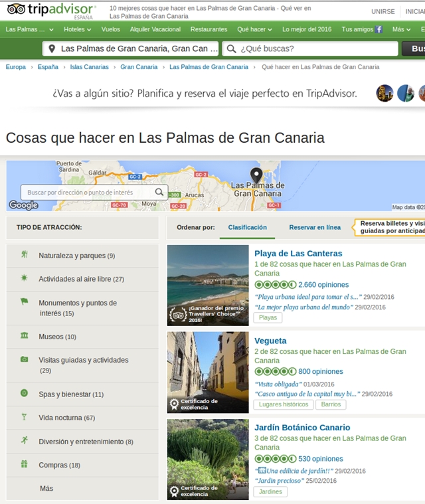Click the UNIRSE link
The image size is (425, 504).
pyautogui.click(x=383, y=11)
